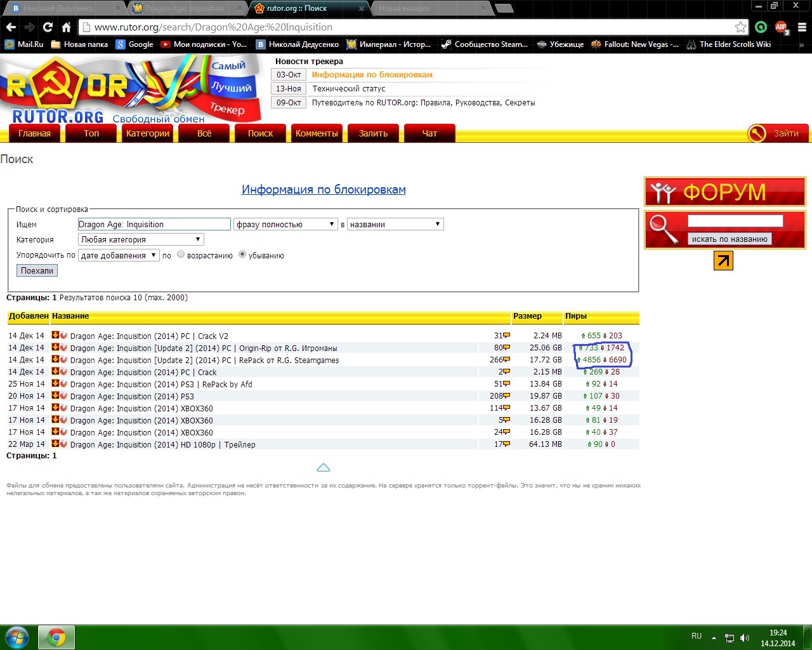
Task: Magnet icon for Origin-Rip by R.G. Игроманы
Action: (x=63, y=347)
